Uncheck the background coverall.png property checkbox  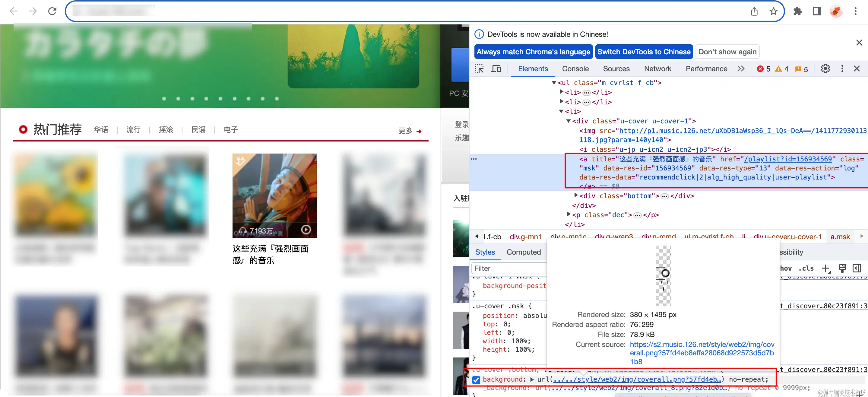(x=476, y=380)
